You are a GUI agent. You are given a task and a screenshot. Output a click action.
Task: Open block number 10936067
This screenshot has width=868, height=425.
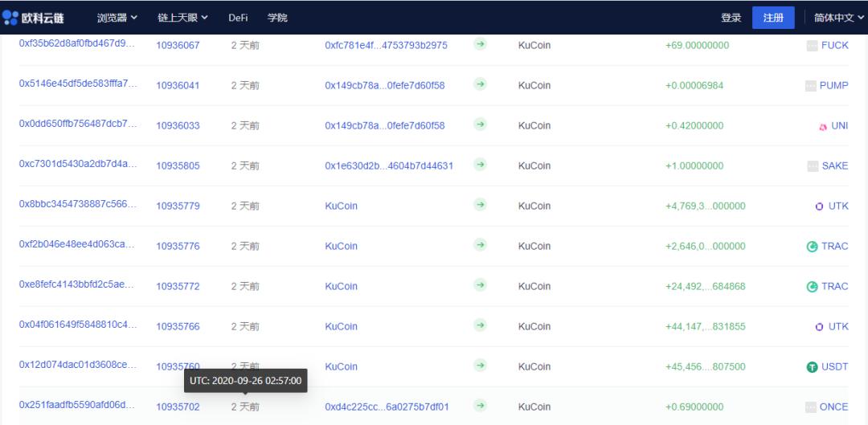tap(178, 45)
